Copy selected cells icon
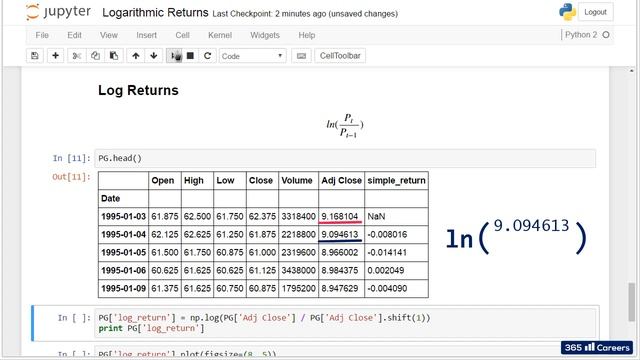The width and height of the screenshot is (640, 360). coord(95,56)
